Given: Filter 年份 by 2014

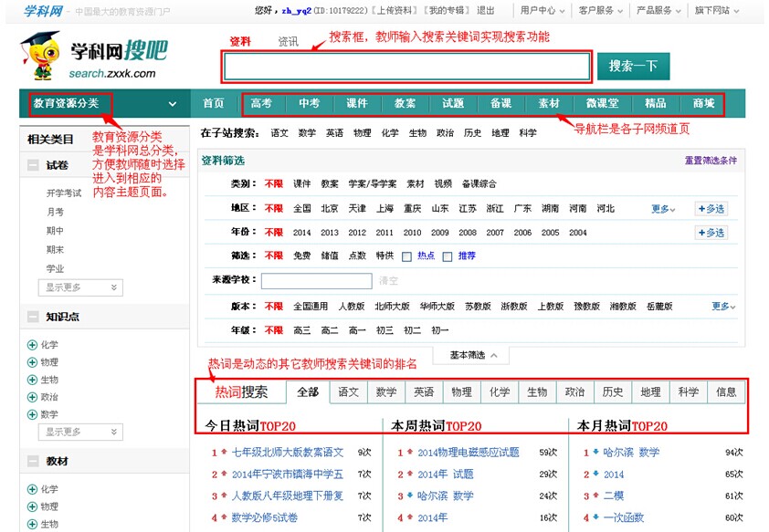Looking at the screenshot, I should click(302, 233).
